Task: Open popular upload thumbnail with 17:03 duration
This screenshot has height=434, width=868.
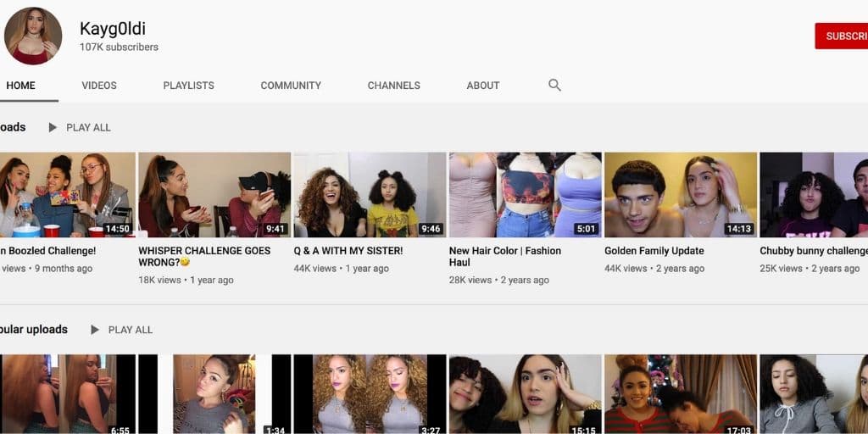Action: click(681, 394)
